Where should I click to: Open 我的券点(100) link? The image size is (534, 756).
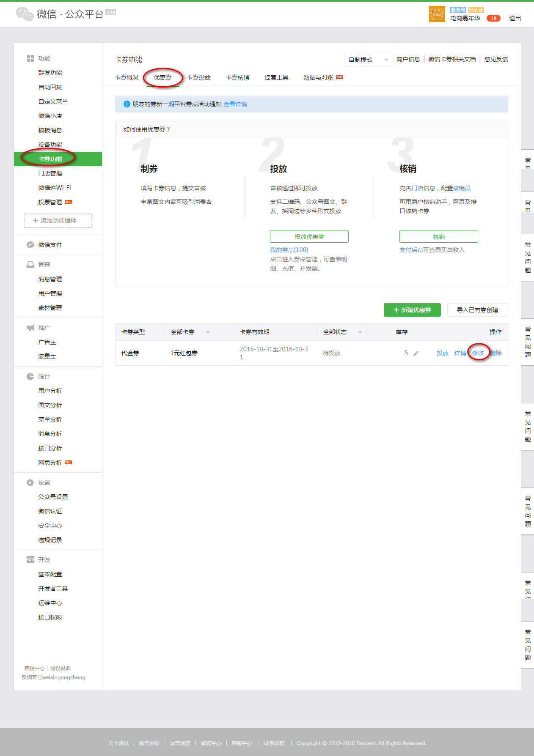[289, 250]
